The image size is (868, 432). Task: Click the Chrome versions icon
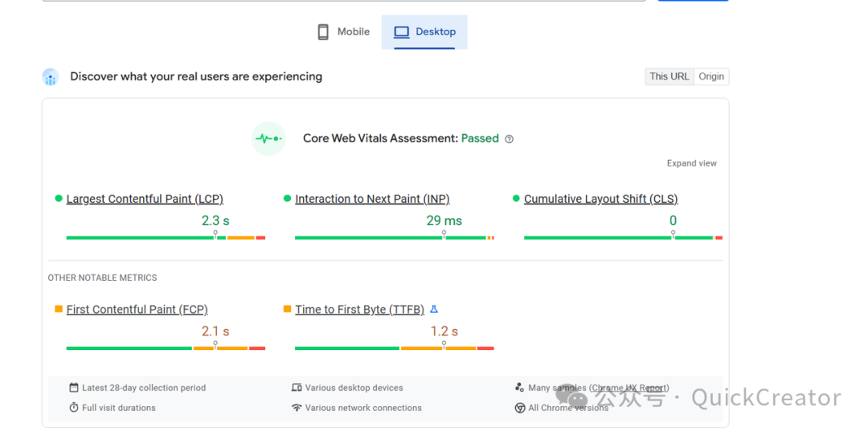520,408
